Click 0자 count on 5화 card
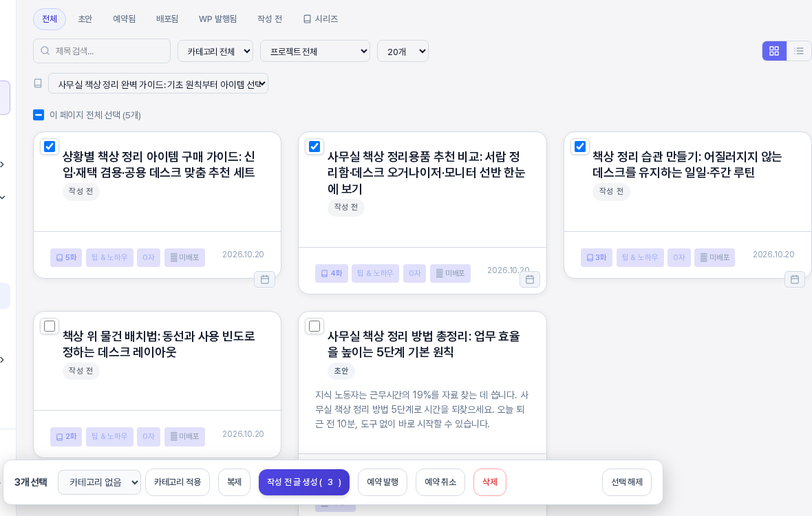Viewport: 812px width, 516px height. pyautogui.click(x=149, y=257)
